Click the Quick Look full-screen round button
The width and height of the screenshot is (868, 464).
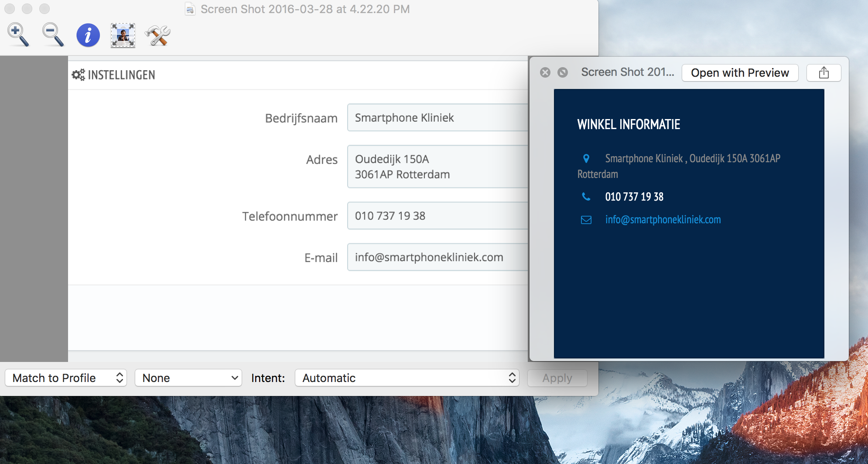point(563,72)
